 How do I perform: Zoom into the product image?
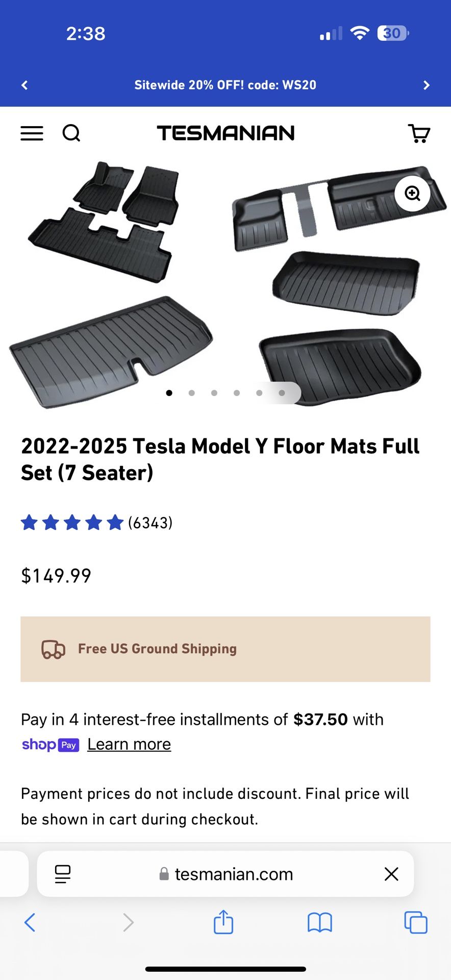[412, 193]
